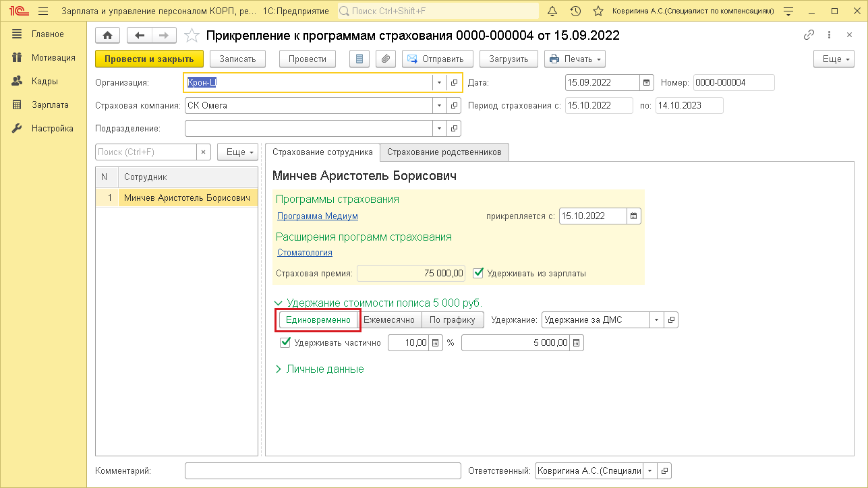The height and width of the screenshot is (488, 868).
Task: Open the Кадры section
Action: click(43, 82)
